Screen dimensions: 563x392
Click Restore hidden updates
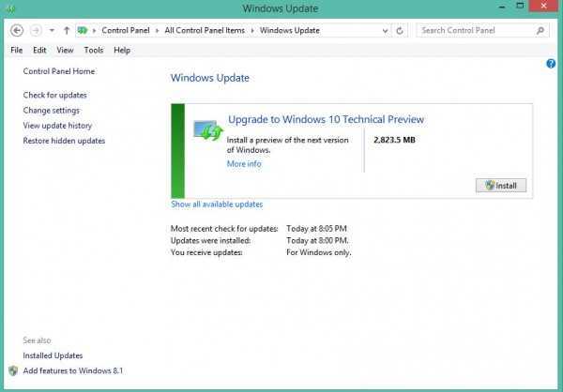(x=64, y=141)
